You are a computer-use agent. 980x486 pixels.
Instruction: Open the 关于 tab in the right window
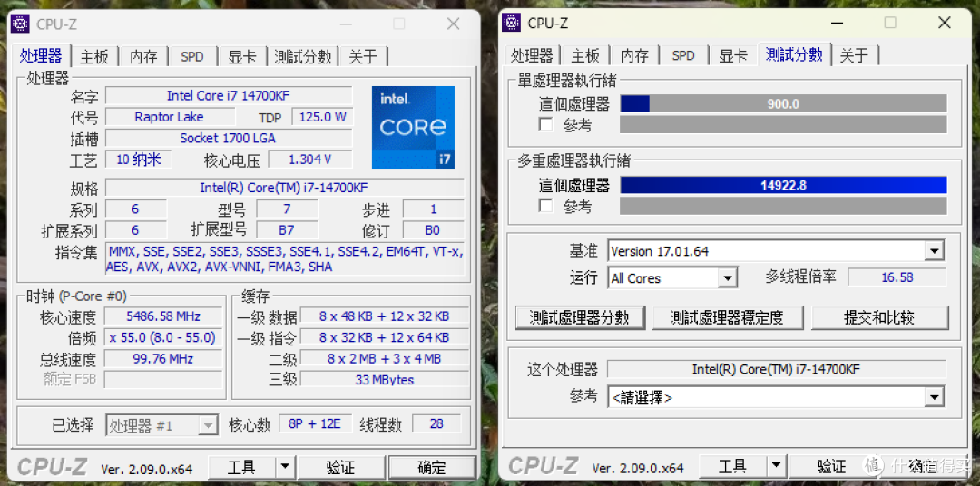pyautogui.click(x=855, y=55)
